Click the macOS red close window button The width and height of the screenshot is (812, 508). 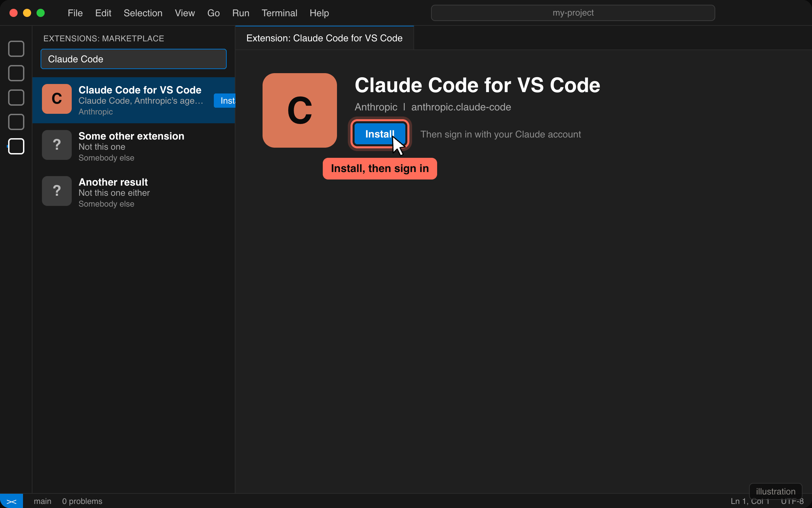tap(14, 13)
